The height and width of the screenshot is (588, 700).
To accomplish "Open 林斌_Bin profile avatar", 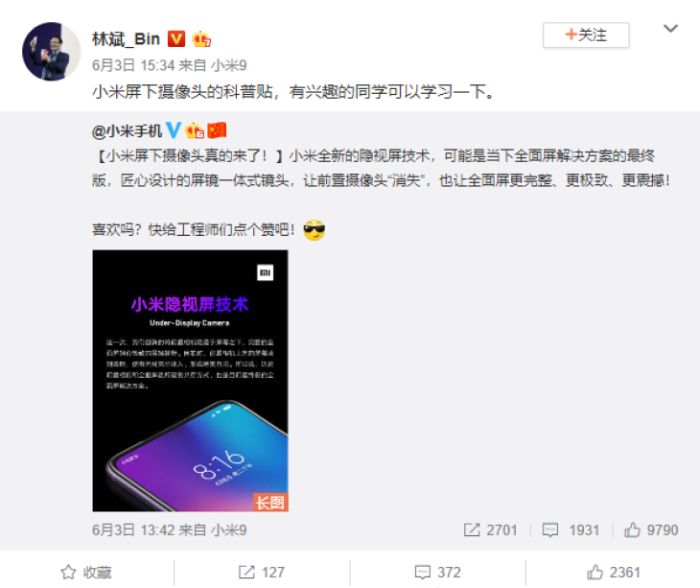I will [x=52, y=52].
